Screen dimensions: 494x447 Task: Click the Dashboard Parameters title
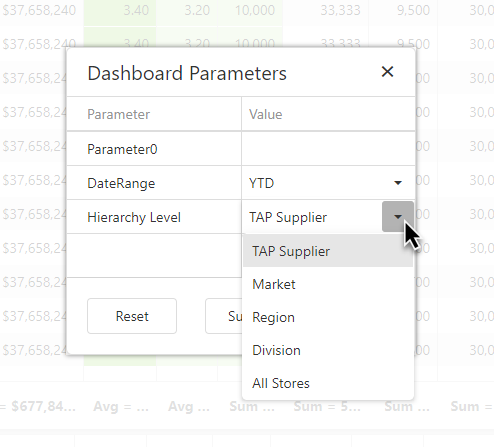[187, 73]
